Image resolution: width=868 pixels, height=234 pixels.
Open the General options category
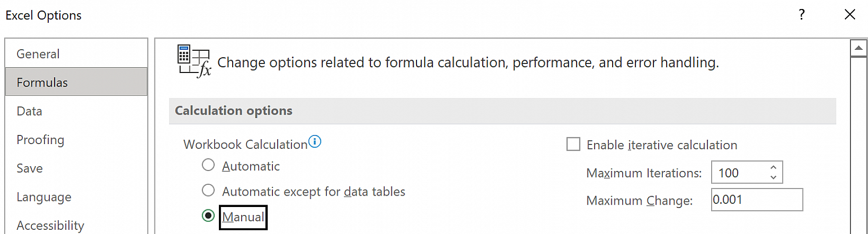pyautogui.click(x=76, y=54)
